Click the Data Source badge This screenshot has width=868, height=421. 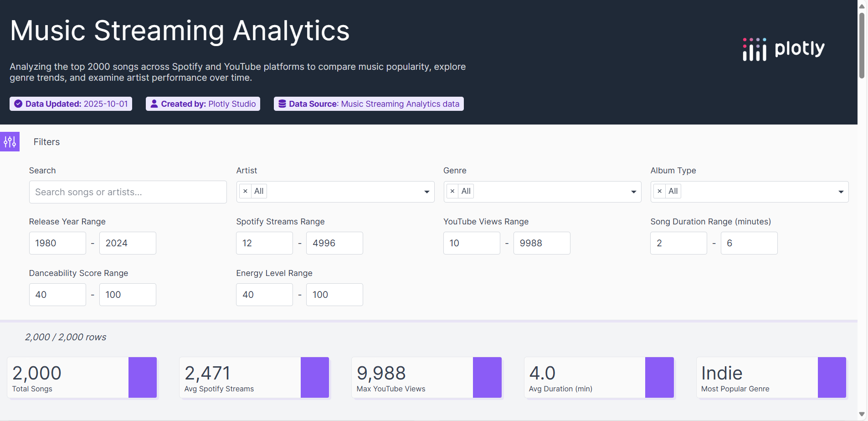click(369, 104)
